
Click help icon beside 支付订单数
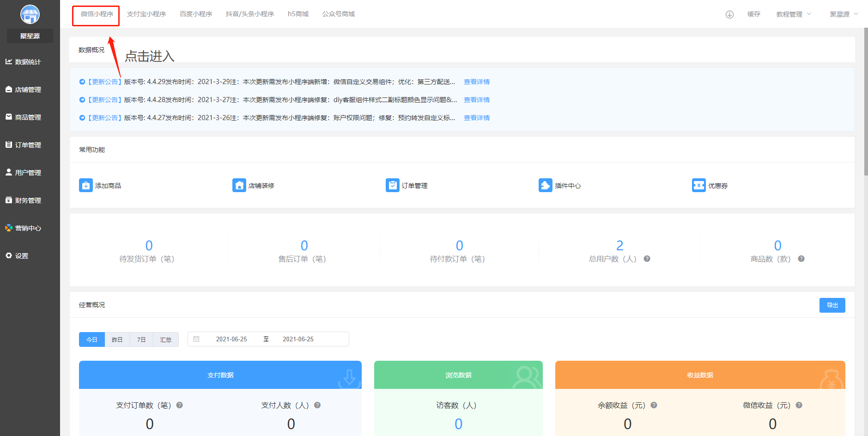coord(180,405)
